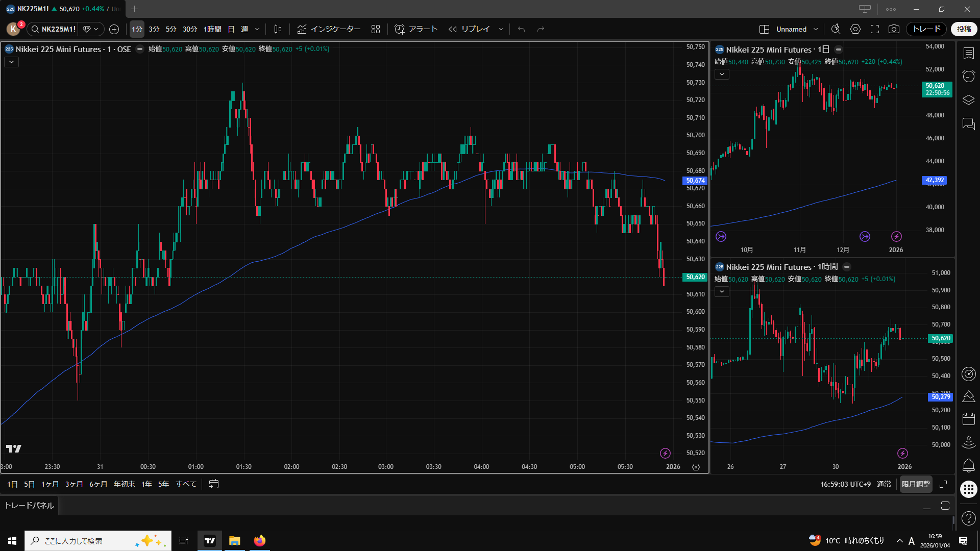Open the Unnamed layout dropdown
980x551 pixels.
click(816, 29)
